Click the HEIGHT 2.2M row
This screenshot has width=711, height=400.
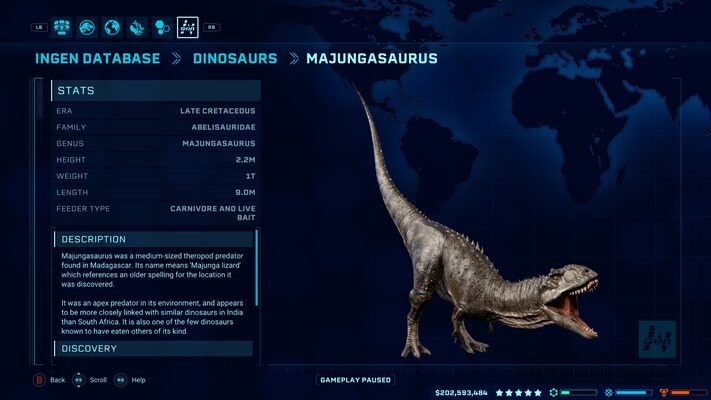(x=156, y=160)
